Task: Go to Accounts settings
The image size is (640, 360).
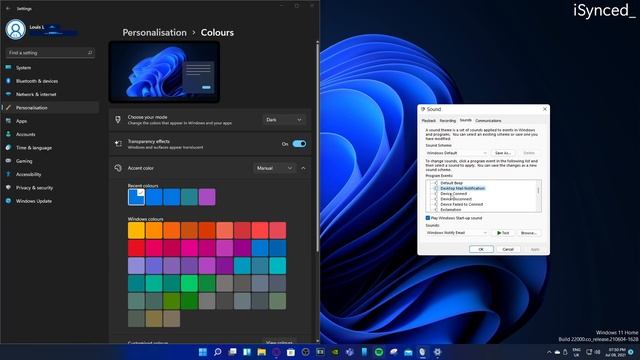Action: (50, 134)
